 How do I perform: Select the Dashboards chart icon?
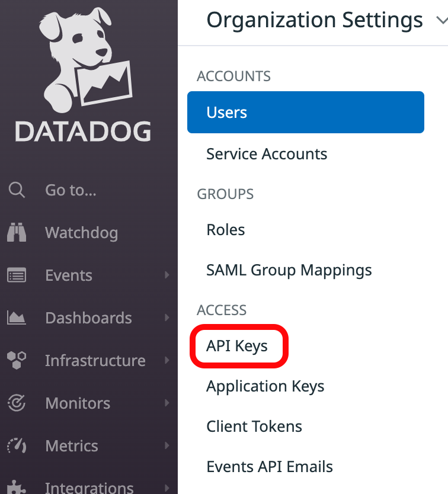pyautogui.click(x=17, y=318)
